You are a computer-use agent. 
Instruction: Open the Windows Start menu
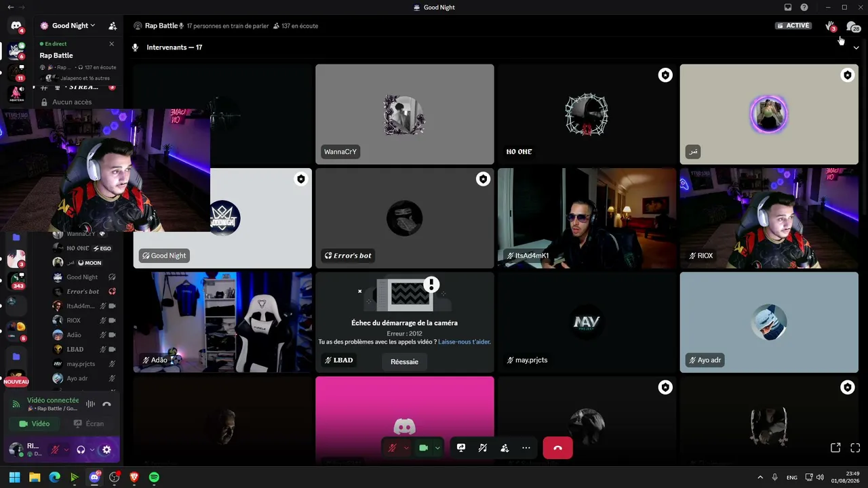click(x=14, y=477)
